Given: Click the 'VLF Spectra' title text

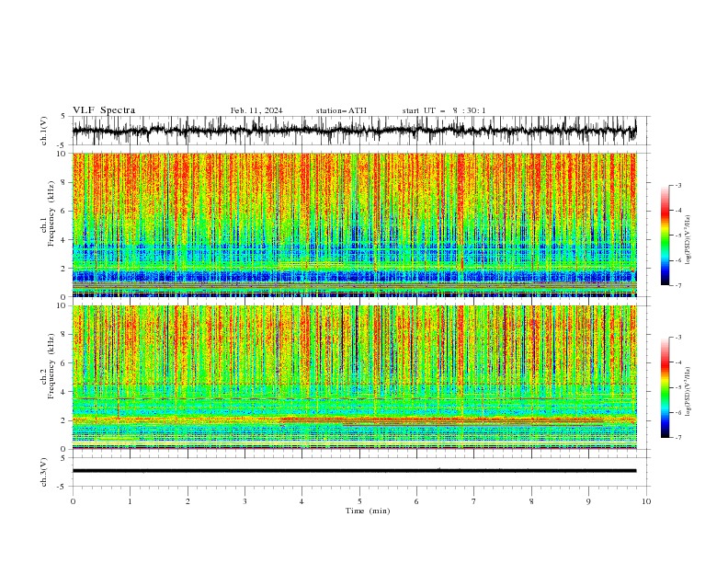Looking at the screenshot, I should [x=104, y=110].
